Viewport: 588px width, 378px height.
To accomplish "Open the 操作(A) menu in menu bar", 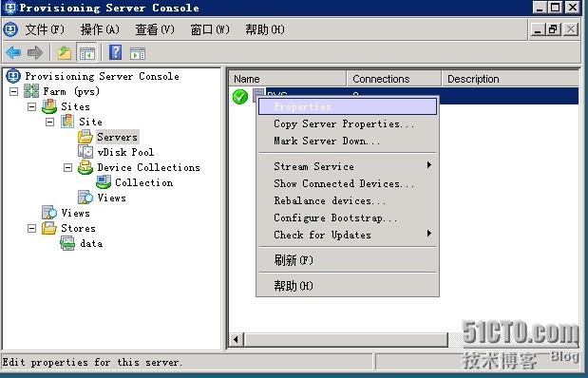I will pyautogui.click(x=100, y=29).
